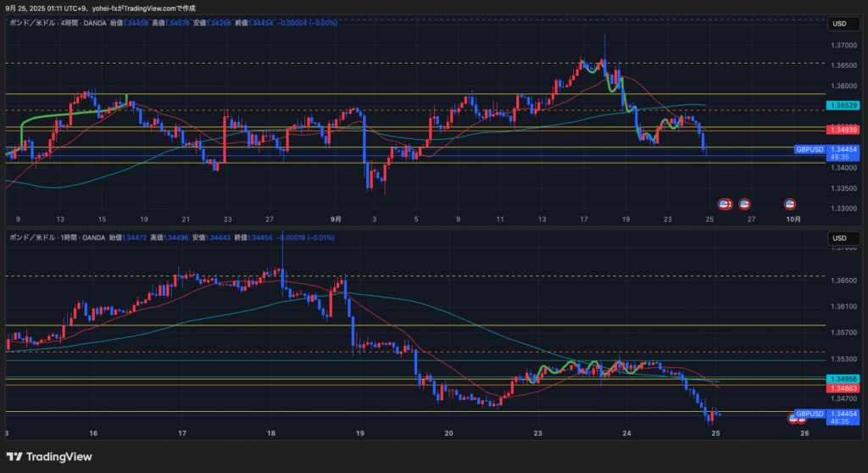Screen dimensions: 868x473
Task: Open USD currency selector on upper chart
Action: pos(843,25)
